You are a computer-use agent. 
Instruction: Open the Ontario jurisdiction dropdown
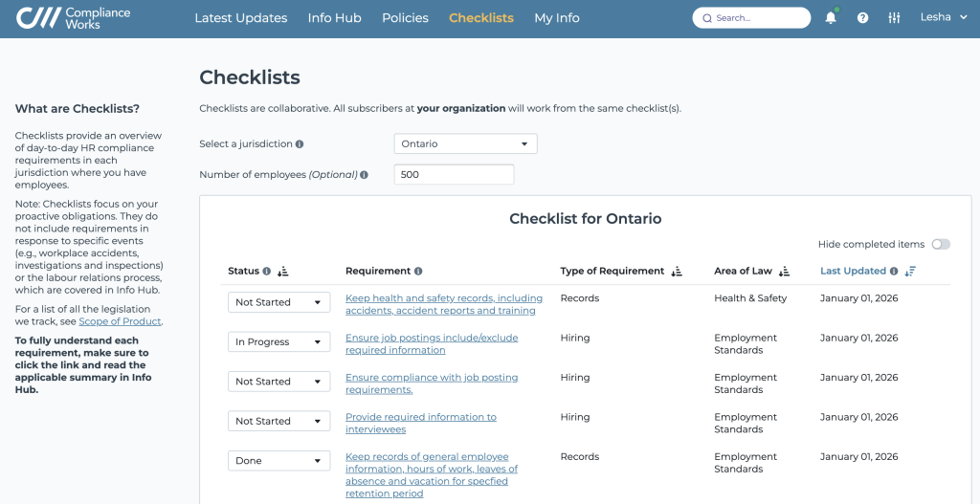[x=465, y=144]
